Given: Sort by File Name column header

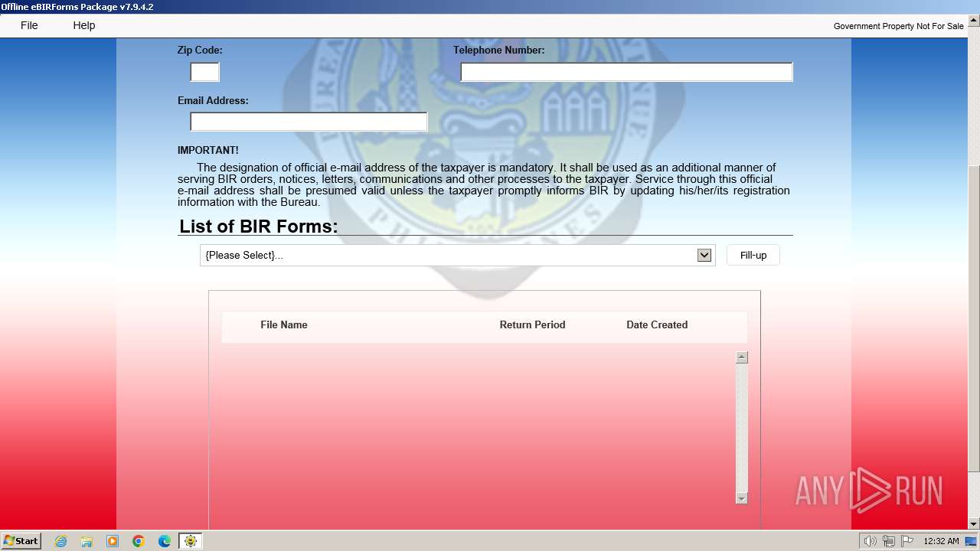Looking at the screenshot, I should tap(284, 324).
